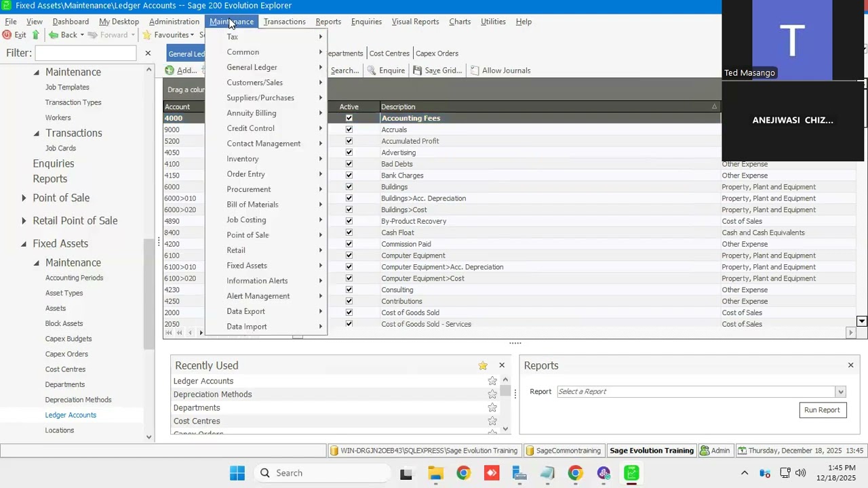This screenshot has width=868, height=488.
Task: Close the Reports panel
Action: tap(850, 365)
